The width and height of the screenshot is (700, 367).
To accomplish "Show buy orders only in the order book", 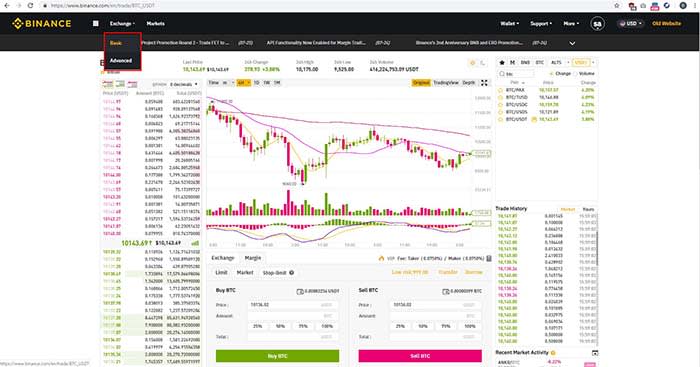I will coord(120,84).
